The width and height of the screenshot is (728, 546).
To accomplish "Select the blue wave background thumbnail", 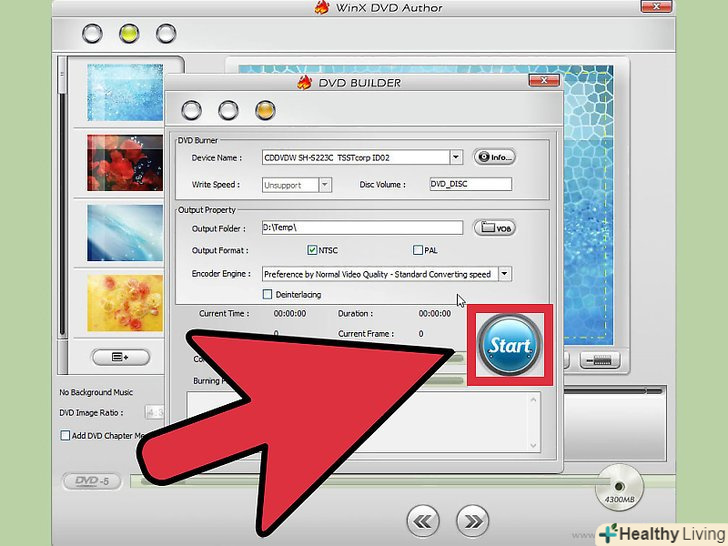I will click(x=125, y=233).
